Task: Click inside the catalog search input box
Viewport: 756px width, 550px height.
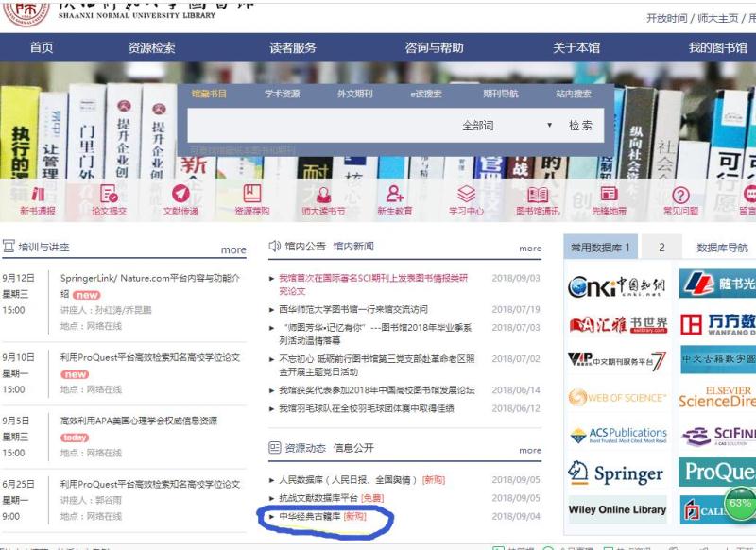Action: 321,126
